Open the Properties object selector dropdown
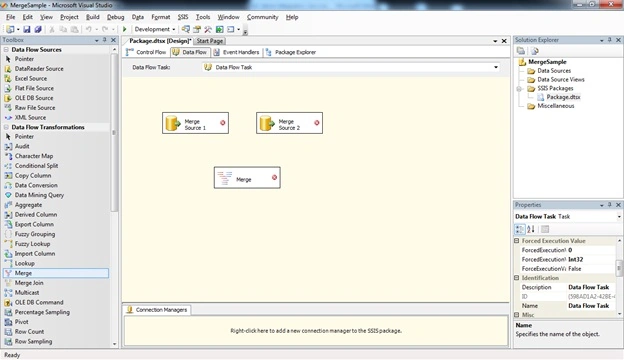 (x=619, y=217)
